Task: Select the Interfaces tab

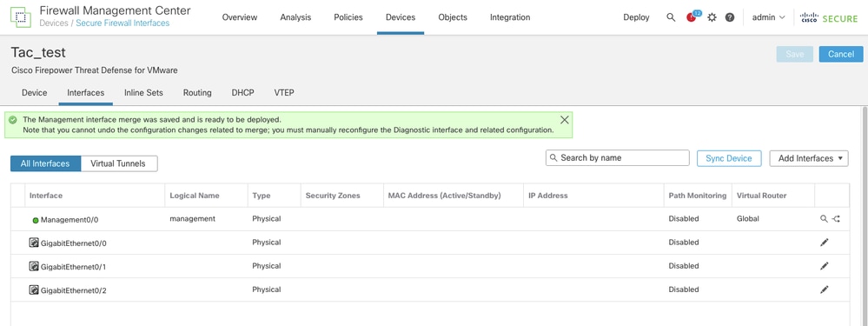Action: coord(86,93)
